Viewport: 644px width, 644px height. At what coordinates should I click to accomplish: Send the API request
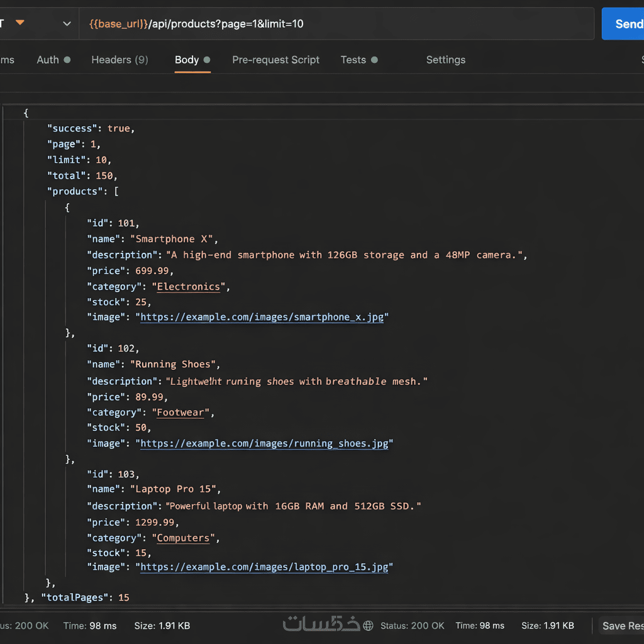pyautogui.click(x=626, y=24)
